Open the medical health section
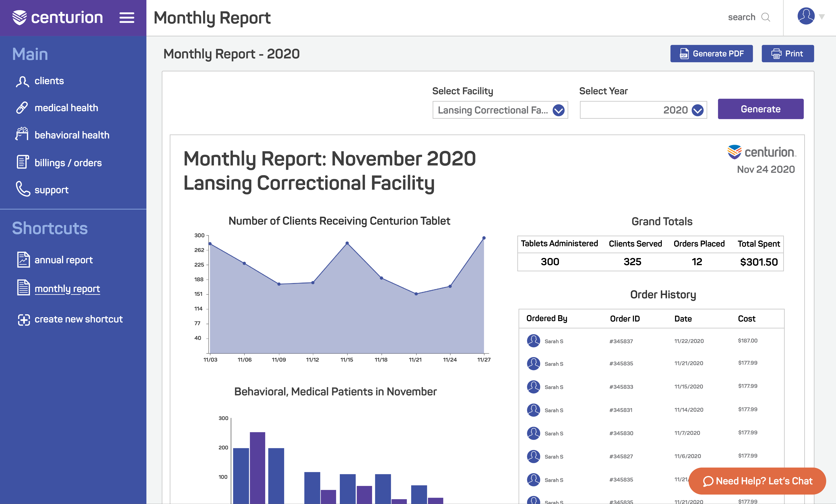This screenshot has width=836, height=504. [66, 108]
